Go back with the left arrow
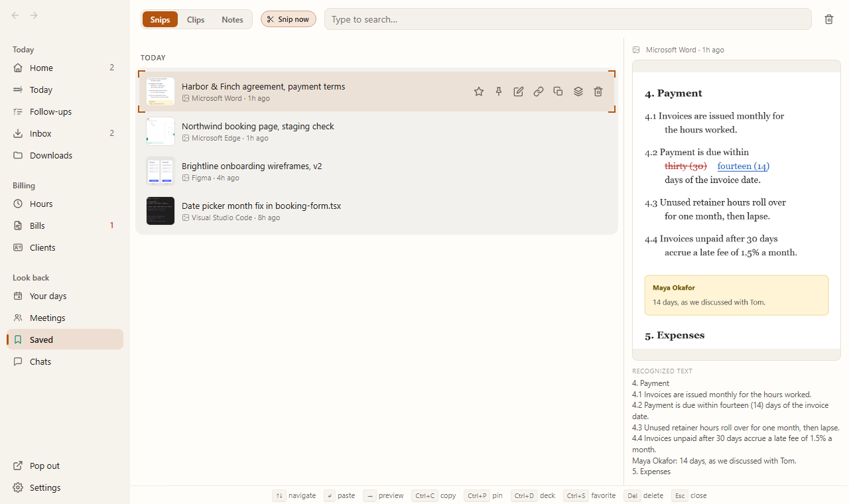The width and height of the screenshot is (849, 504). pyautogui.click(x=15, y=15)
